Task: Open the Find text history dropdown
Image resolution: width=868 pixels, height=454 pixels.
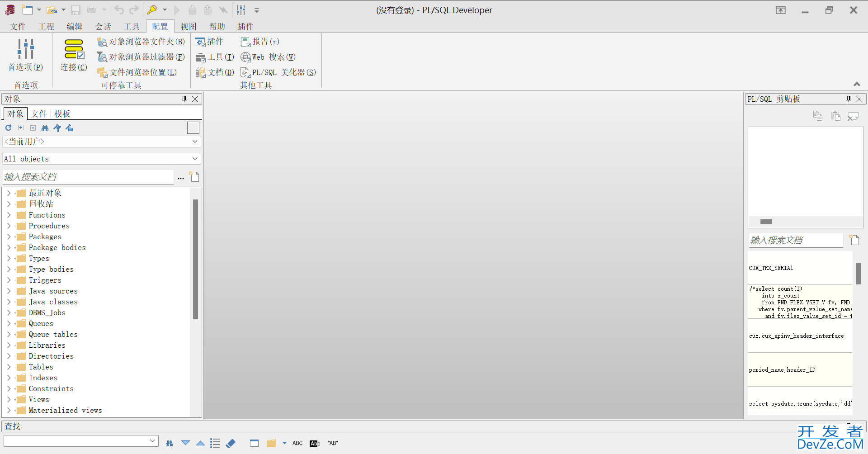Action: [152, 440]
